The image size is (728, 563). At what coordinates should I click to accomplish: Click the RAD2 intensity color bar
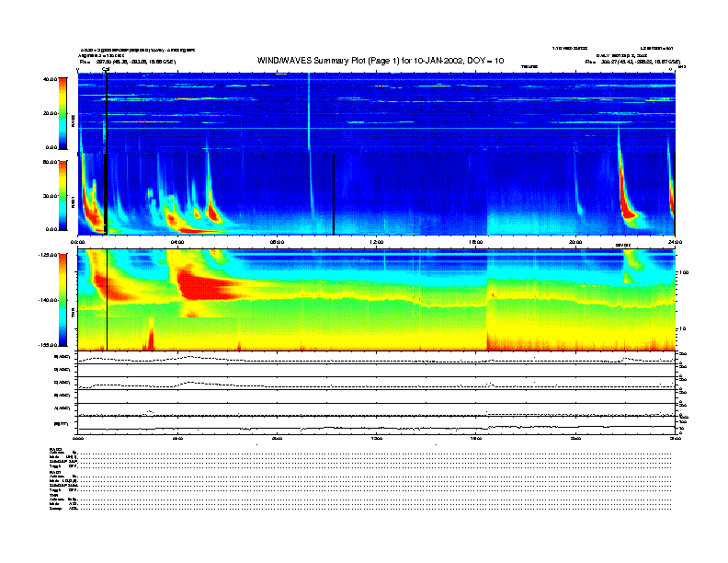click(x=63, y=113)
